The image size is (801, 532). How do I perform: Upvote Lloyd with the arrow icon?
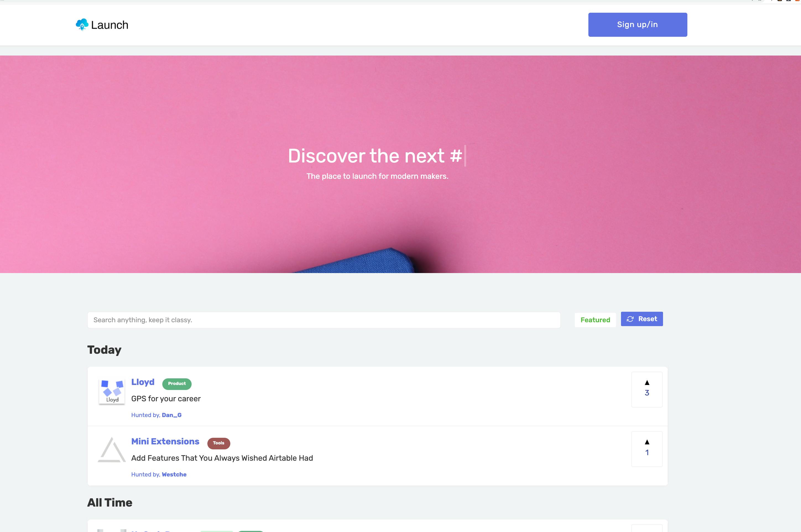(647, 383)
